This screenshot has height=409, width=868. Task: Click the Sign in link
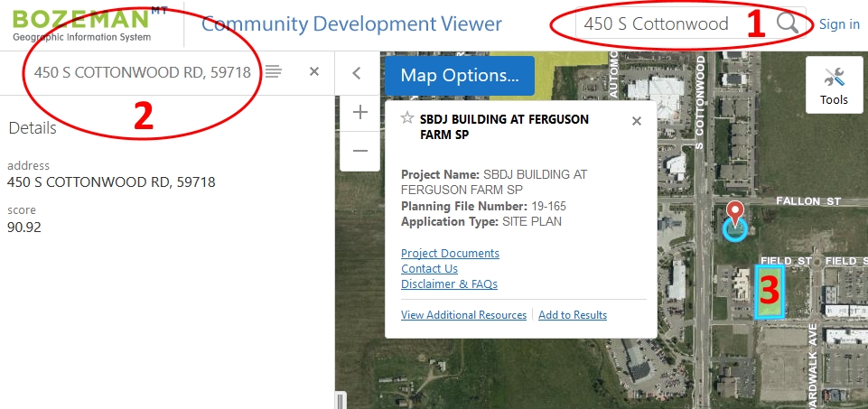click(x=839, y=24)
